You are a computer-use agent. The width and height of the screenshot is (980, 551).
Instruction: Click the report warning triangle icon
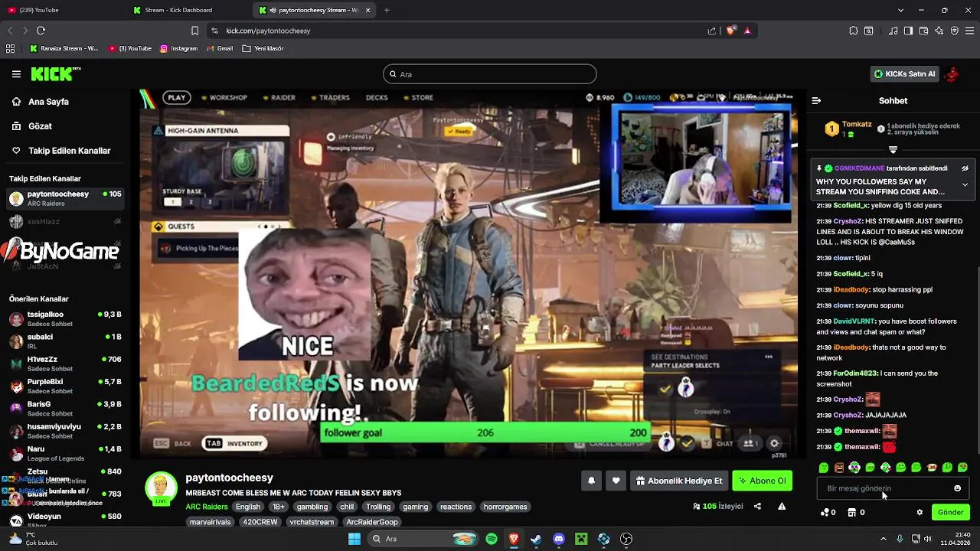click(782, 506)
